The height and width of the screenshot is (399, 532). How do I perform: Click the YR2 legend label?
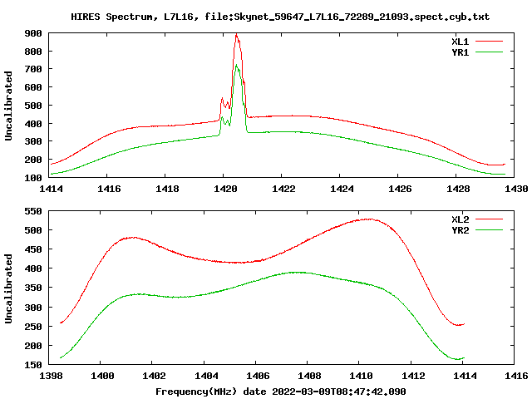pos(460,230)
